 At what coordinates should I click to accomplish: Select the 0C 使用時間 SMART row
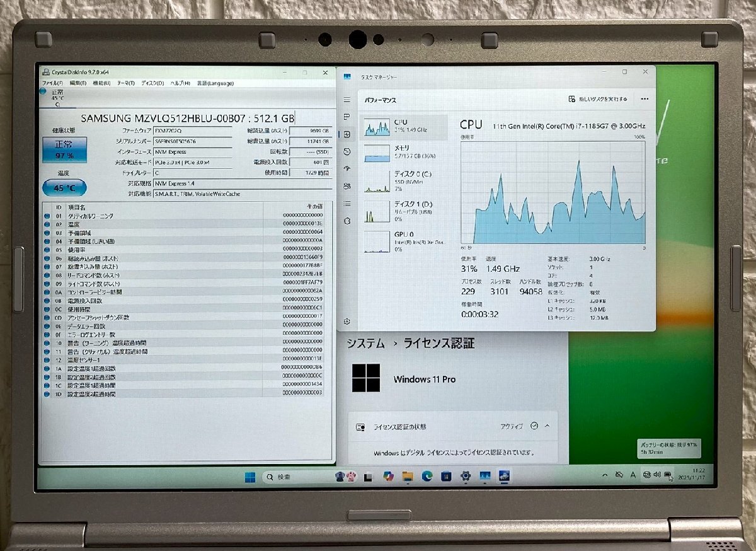[187, 309]
